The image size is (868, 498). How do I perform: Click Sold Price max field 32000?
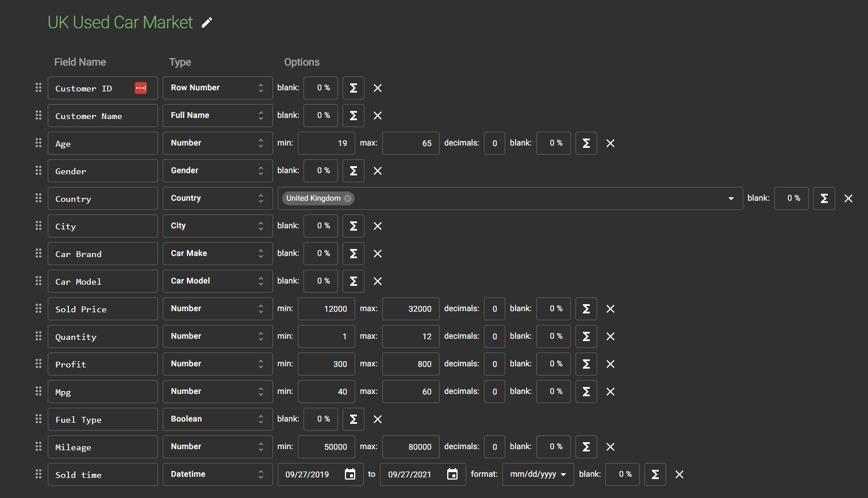(411, 309)
